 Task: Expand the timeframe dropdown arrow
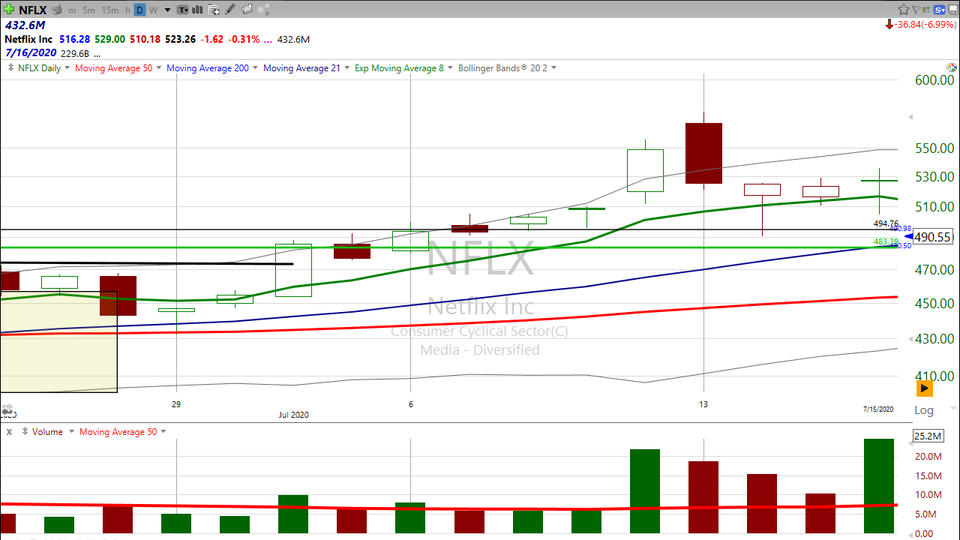click(169, 10)
